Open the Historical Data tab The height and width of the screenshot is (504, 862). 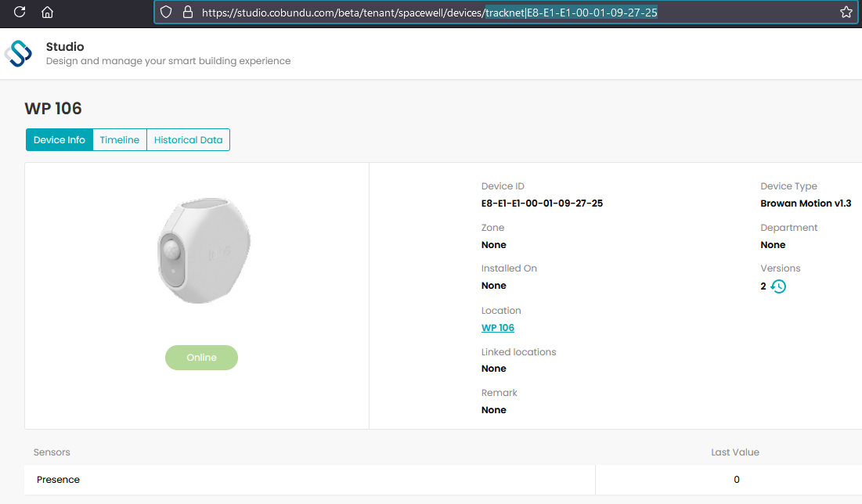(188, 139)
